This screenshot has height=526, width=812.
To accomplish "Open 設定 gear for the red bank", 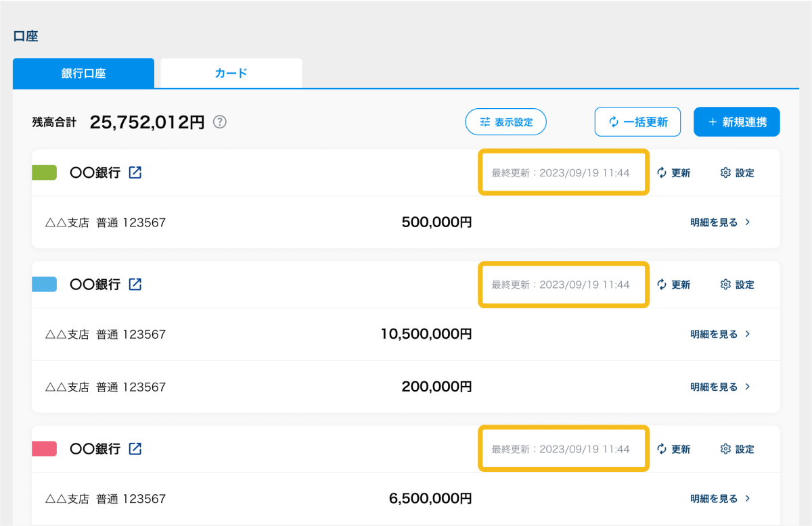I will (x=737, y=449).
